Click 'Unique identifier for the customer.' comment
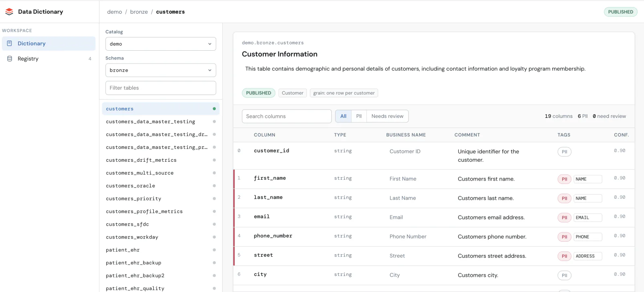Image resolution: width=644 pixels, height=292 pixels. click(x=488, y=156)
